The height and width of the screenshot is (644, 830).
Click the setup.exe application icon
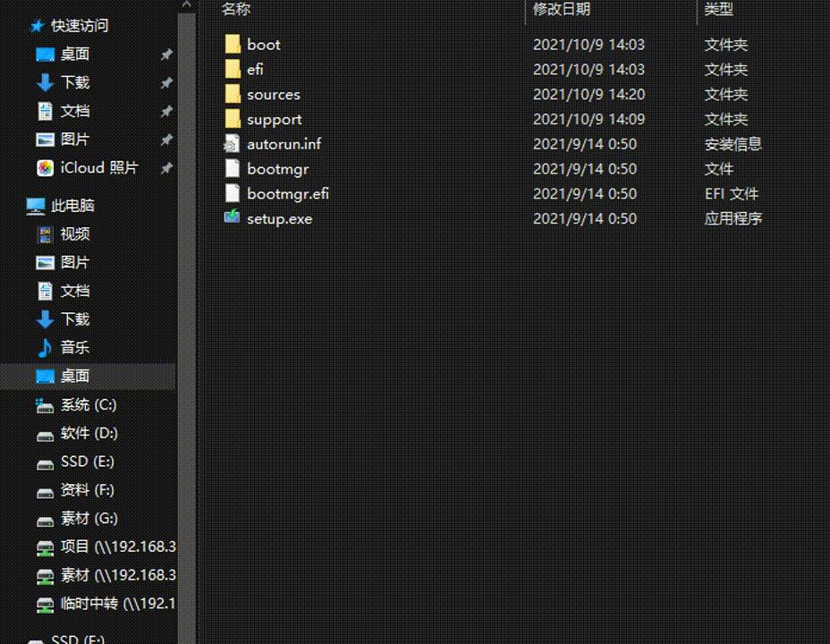point(232,218)
